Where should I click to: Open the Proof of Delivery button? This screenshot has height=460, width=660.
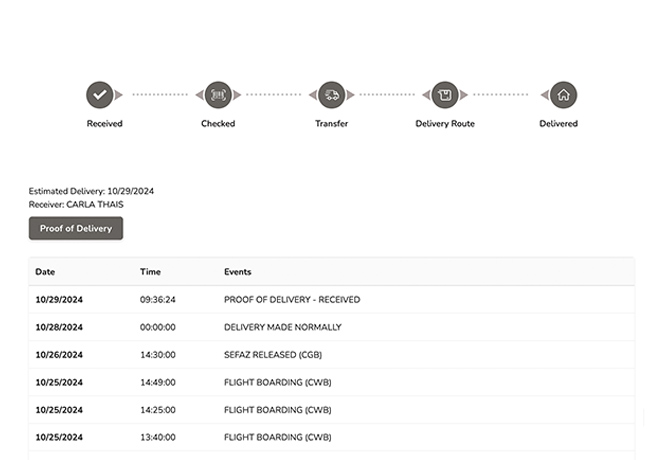[x=76, y=229]
